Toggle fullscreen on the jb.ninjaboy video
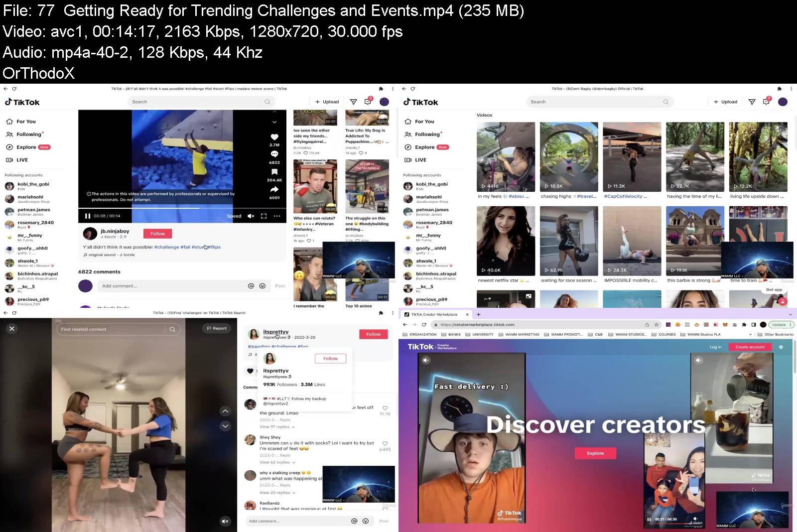 tap(264, 216)
